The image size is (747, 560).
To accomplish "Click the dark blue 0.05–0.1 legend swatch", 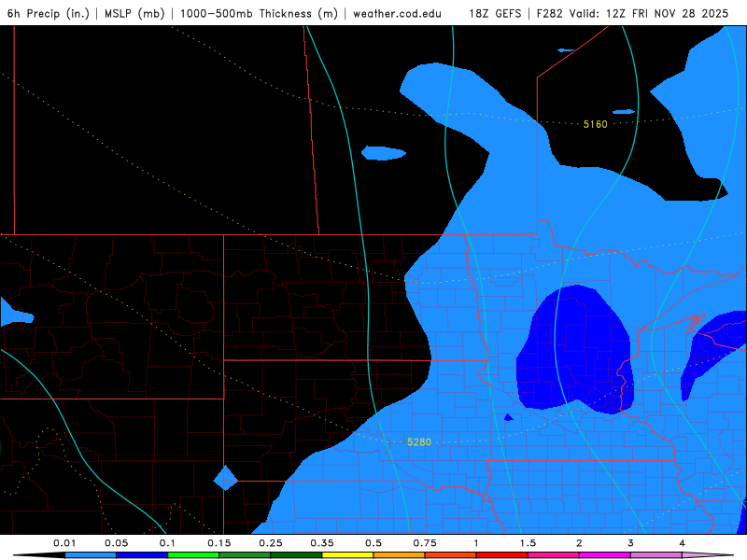I will click(142, 555).
